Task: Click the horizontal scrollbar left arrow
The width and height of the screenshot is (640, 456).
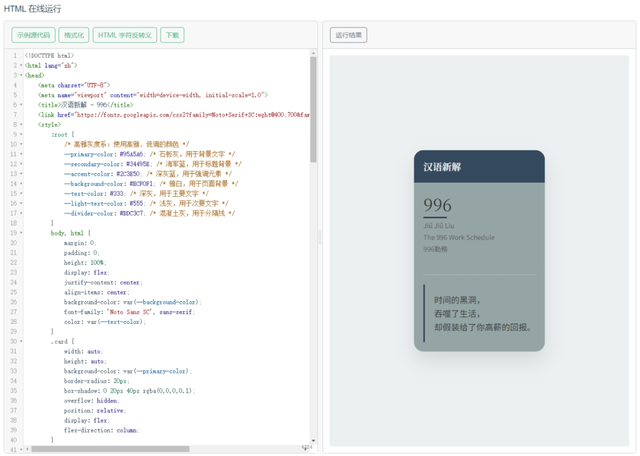Action: [28, 449]
